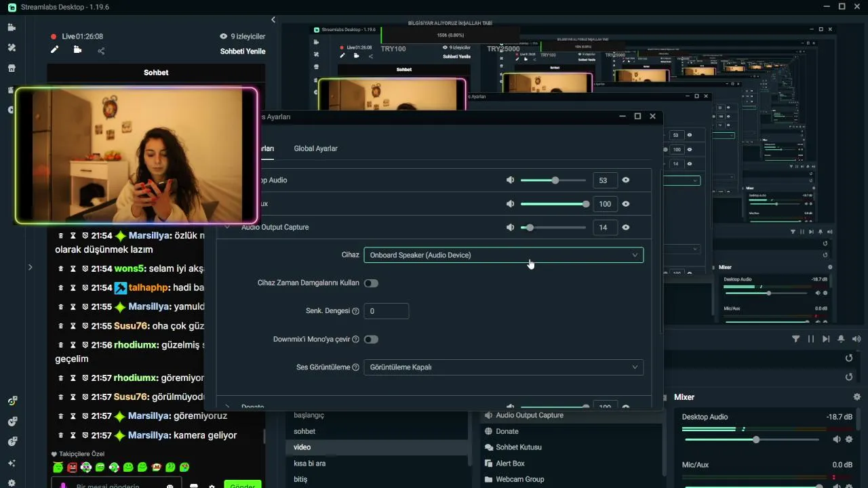Click the share icon under Live timer

coord(101,51)
